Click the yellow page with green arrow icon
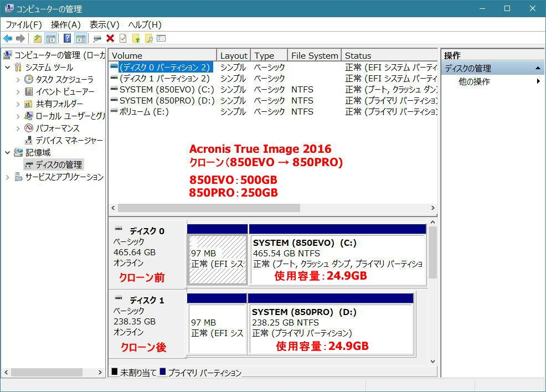Screen dimensions: 546x392 coord(136,38)
